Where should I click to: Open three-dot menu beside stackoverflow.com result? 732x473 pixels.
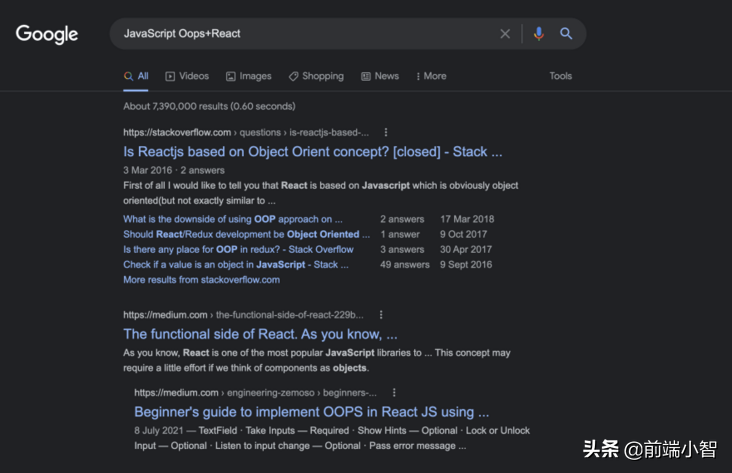click(386, 133)
